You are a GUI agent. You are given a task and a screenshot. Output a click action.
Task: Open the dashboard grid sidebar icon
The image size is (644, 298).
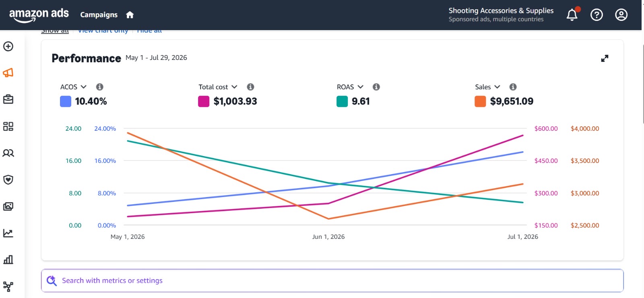point(8,126)
